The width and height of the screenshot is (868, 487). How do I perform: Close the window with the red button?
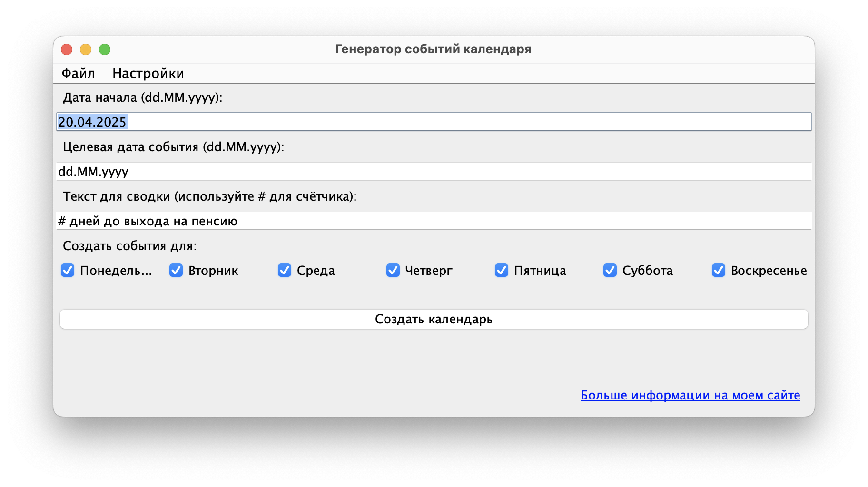pos(67,49)
